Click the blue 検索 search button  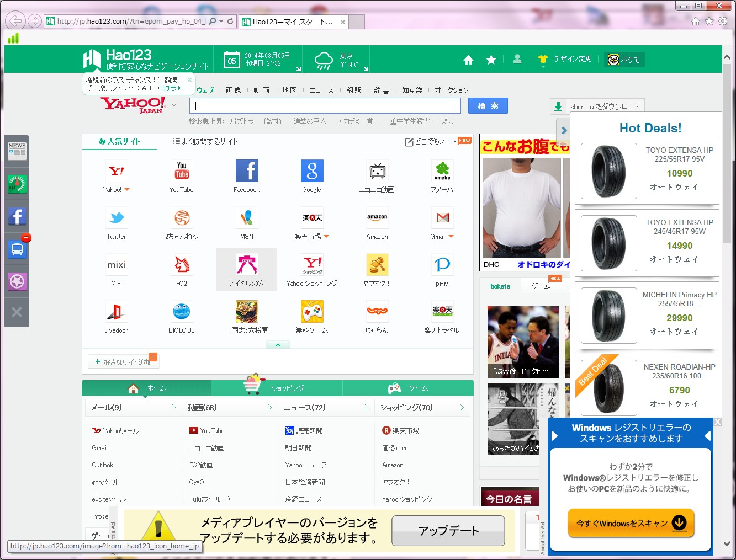pyautogui.click(x=488, y=106)
